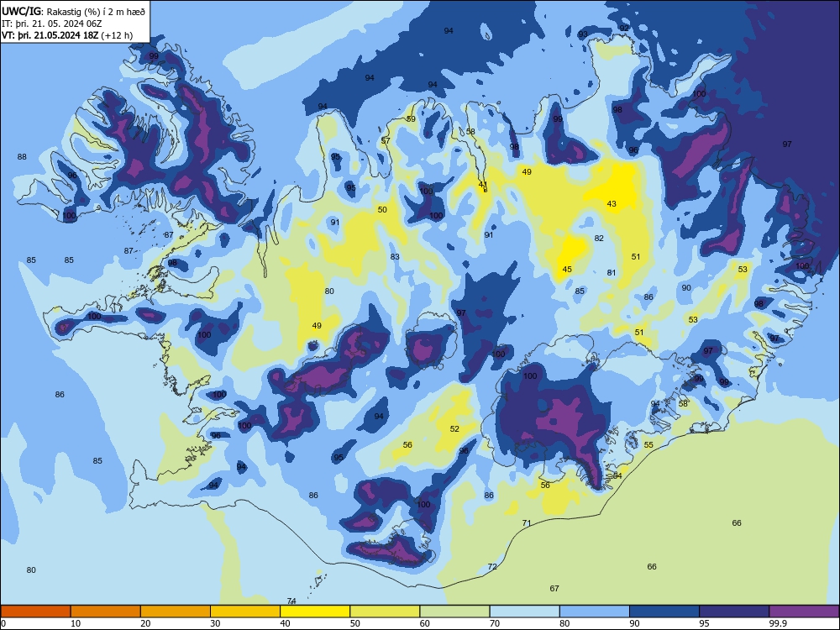Click the bright yellow 40–50 legend swatch
Image resolution: width=840 pixels, height=630 pixels.
coord(315,612)
